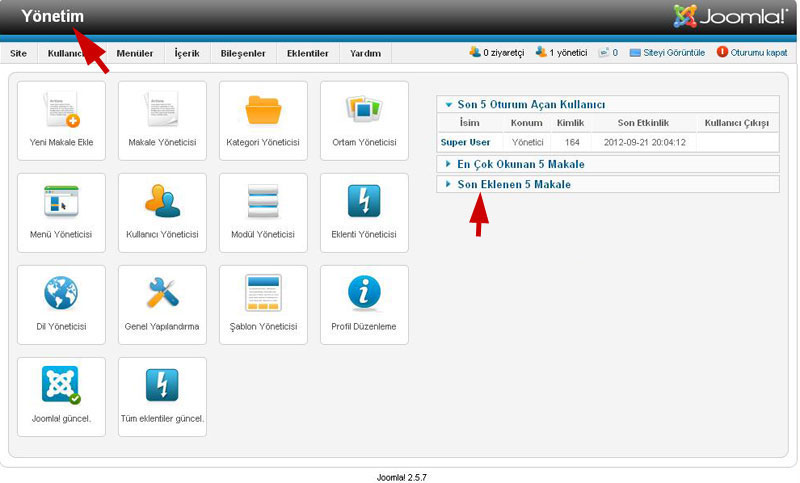Image resolution: width=800 pixels, height=483 pixels.
Task: Open the Profil Düzenleme info icon
Action: (x=364, y=295)
